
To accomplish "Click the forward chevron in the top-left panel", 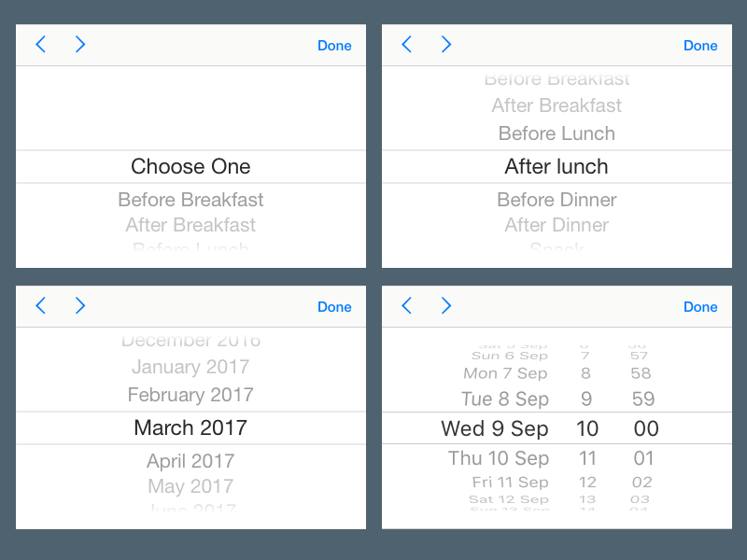I will click(x=80, y=44).
